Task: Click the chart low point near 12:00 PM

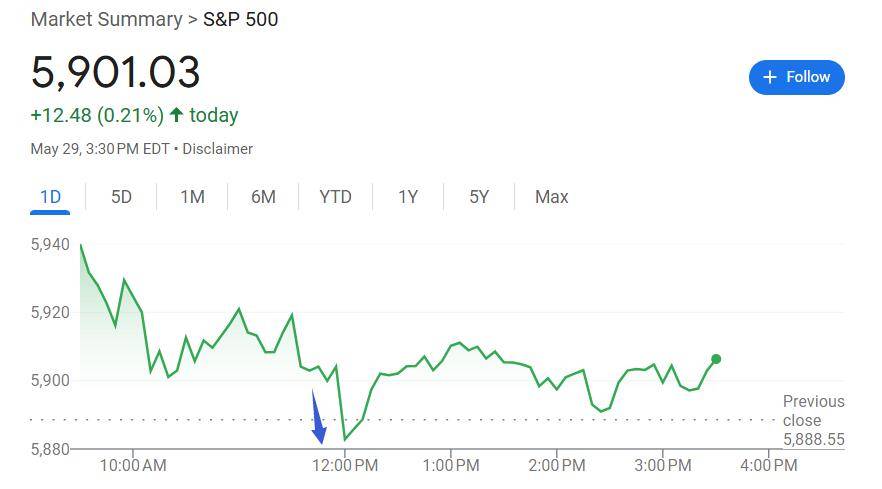Action: pos(345,439)
